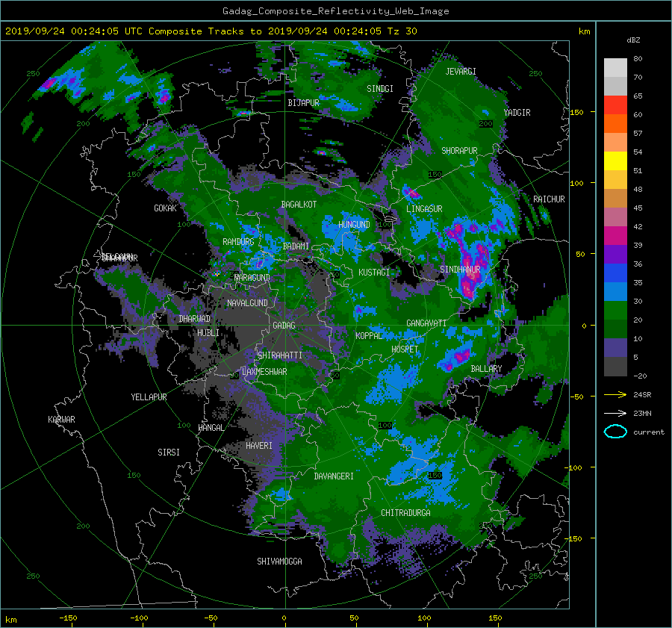Screen dimensions: 672x628
Task: Click the HUNGUND label
Action: coord(354,225)
